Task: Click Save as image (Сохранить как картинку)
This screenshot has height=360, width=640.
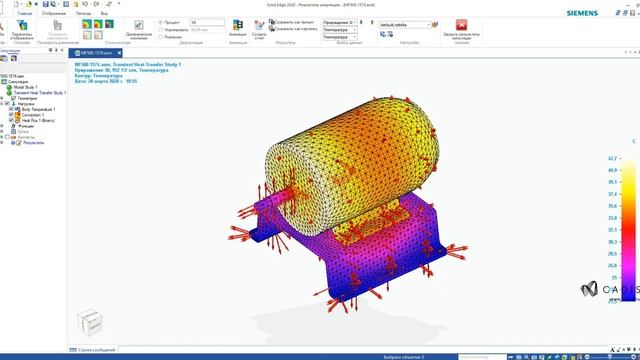Action: (293, 29)
